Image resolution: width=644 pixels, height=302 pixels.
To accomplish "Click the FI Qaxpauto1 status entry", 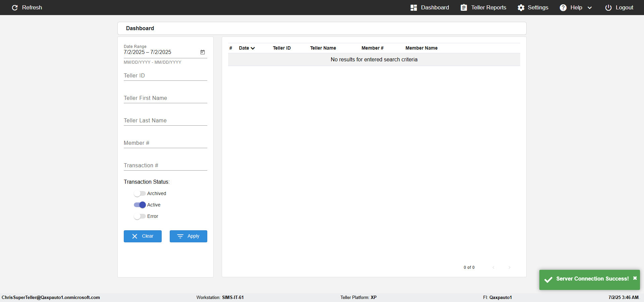I will point(497,297).
